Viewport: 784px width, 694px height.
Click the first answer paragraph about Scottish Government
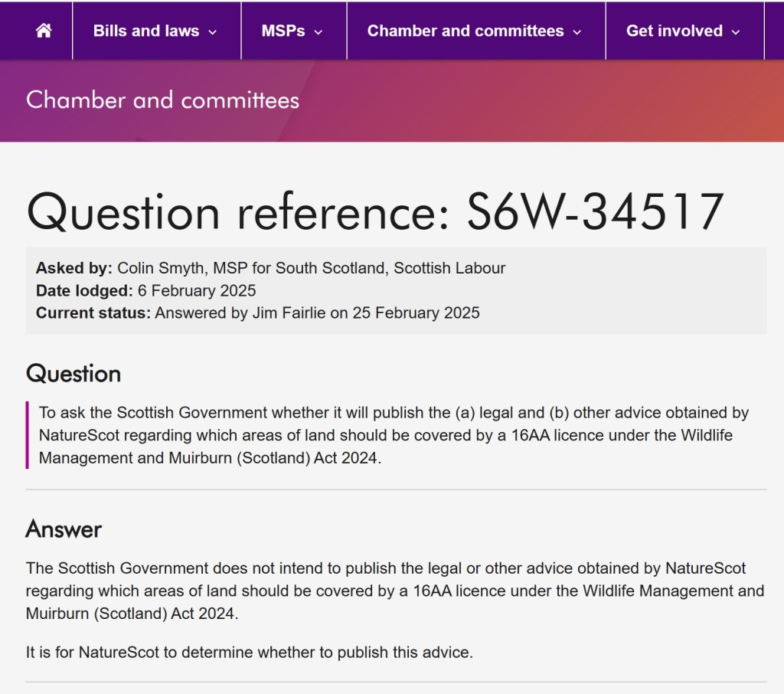[x=394, y=591]
